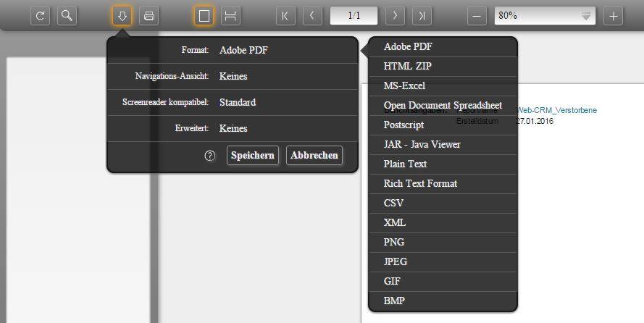
Task: Go to the first page
Action: coord(285,16)
